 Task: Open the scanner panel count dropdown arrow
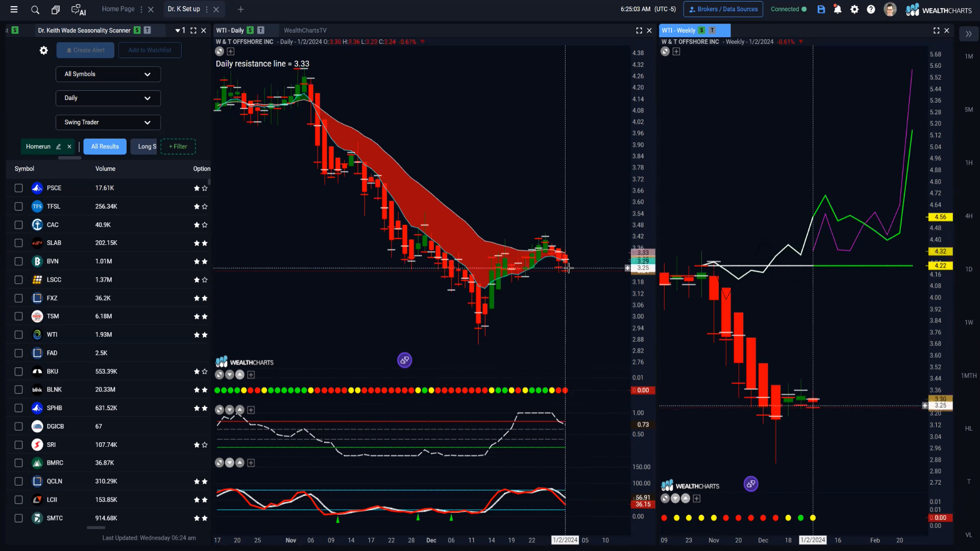[x=178, y=31]
